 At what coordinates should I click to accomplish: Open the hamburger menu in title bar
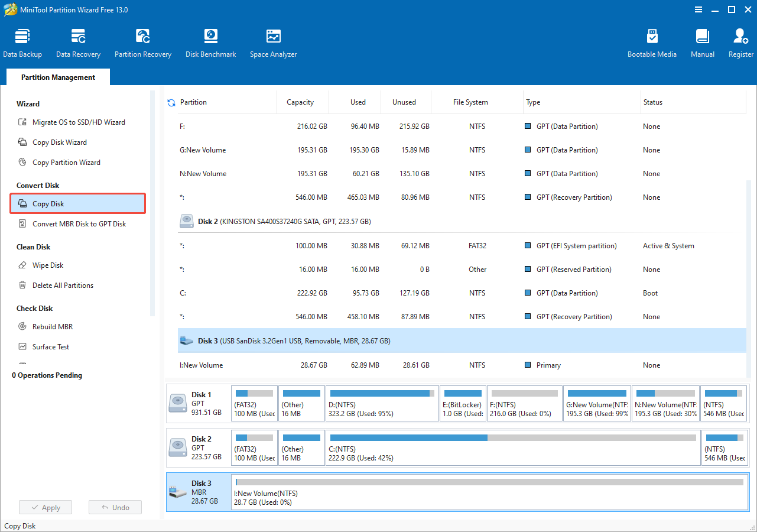(x=698, y=9)
